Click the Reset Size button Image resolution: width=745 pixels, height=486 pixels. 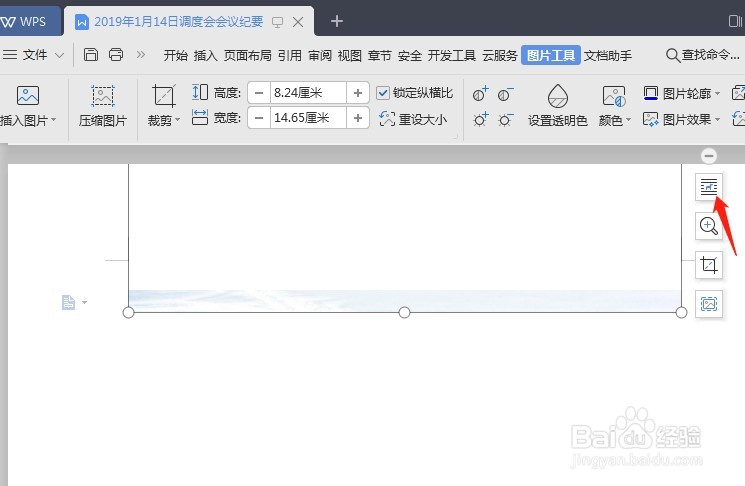tap(413, 119)
